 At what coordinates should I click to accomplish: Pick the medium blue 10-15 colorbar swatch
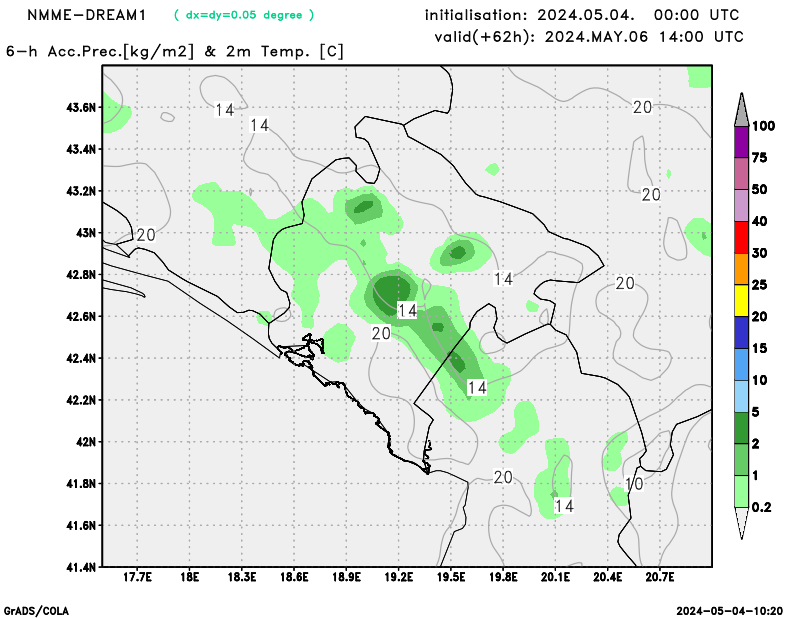click(741, 364)
